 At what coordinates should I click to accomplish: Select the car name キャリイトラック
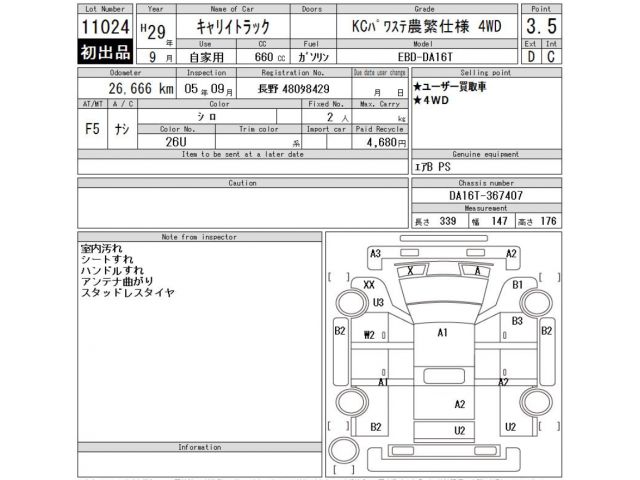[x=233, y=27]
